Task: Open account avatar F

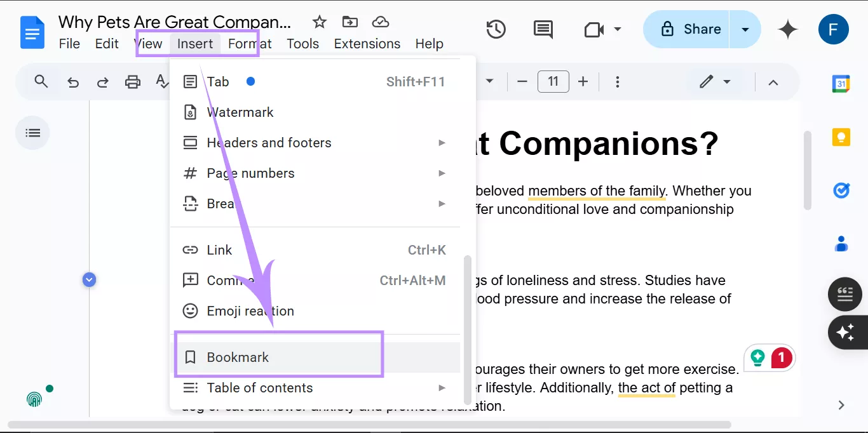Action: tap(834, 29)
